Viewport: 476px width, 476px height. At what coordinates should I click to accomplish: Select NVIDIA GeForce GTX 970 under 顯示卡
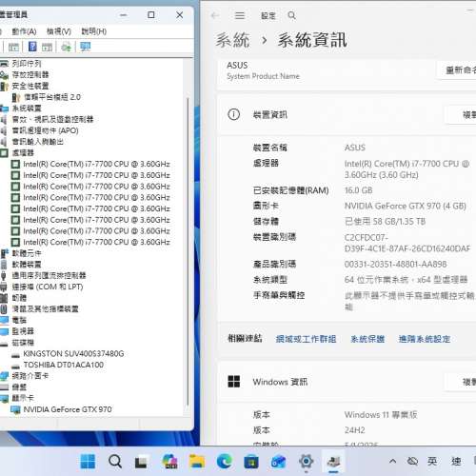(x=68, y=409)
